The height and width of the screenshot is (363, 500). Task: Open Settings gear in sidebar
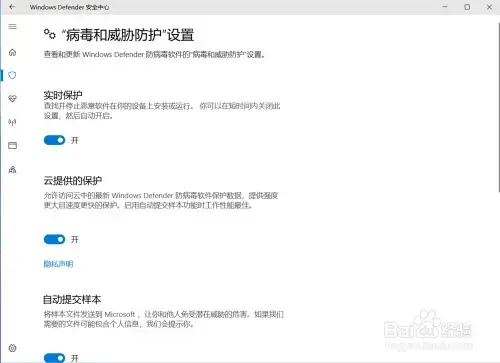(x=13, y=348)
